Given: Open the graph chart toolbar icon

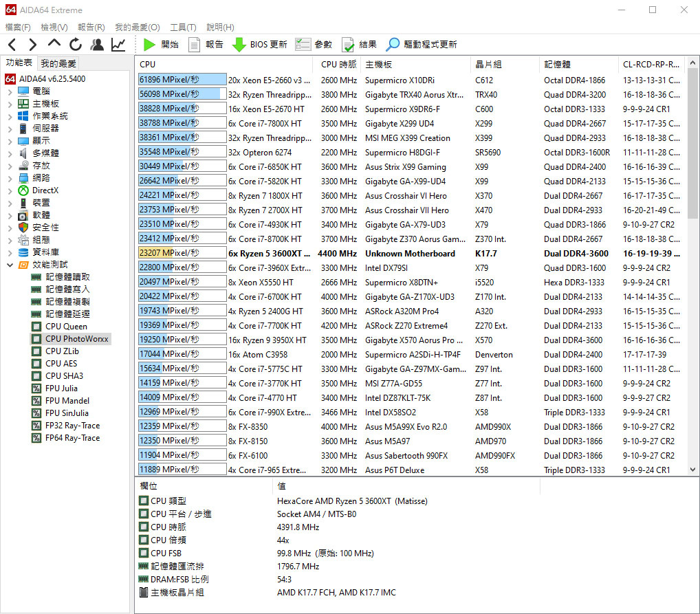Looking at the screenshot, I should (x=118, y=45).
